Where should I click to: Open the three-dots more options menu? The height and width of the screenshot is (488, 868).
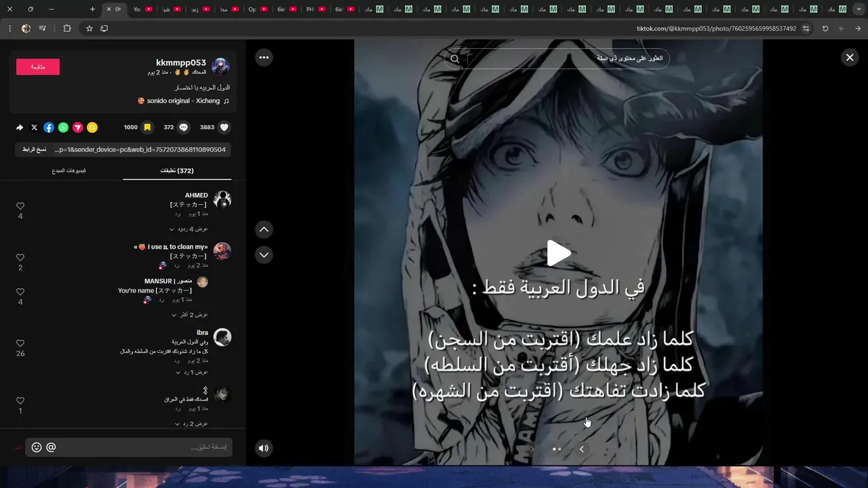pyautogui.click(x=264, y=58)
